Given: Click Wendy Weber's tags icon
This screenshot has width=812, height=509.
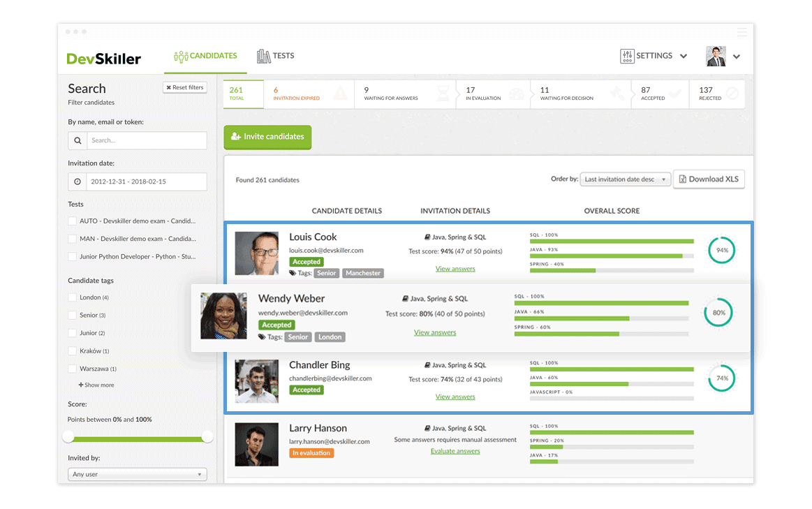Looking at the screenshot, I should coord(262,337).
